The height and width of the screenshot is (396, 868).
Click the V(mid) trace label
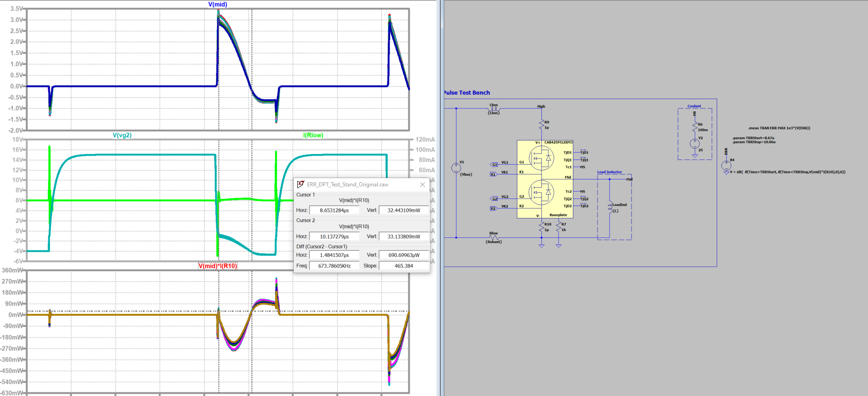coord(218,4)
